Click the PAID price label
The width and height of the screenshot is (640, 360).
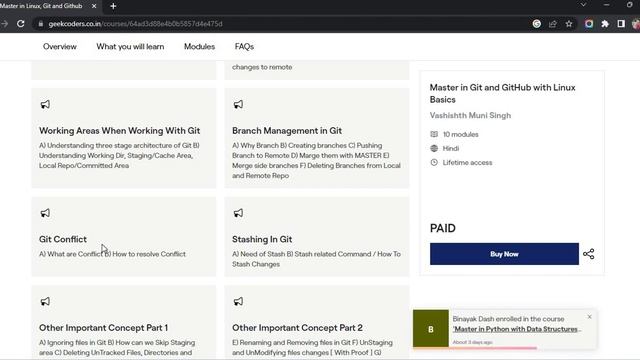[442, 228]
